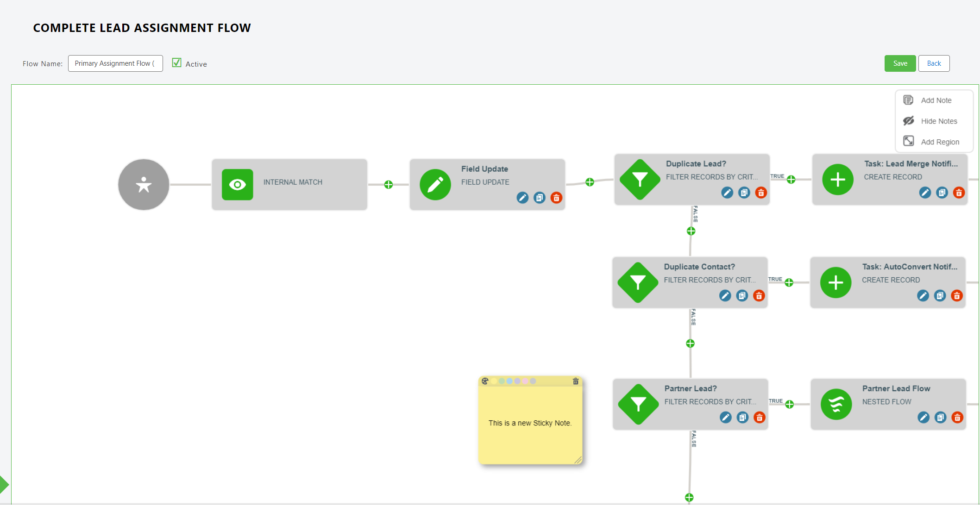The width and height of the screenshot is (980, 506).
Task: Click the Flow Name input field
Action: (x=115, y=63)
